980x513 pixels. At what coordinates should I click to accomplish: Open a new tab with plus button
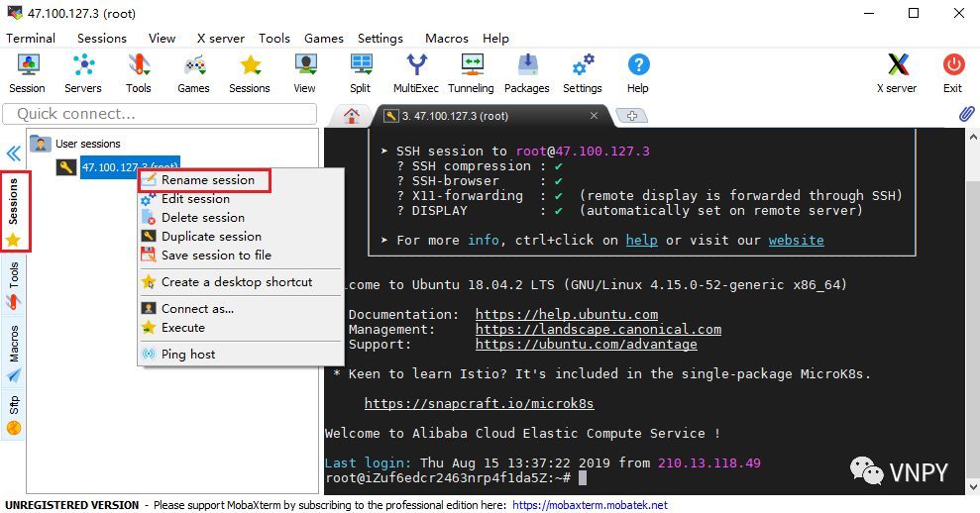632,116
